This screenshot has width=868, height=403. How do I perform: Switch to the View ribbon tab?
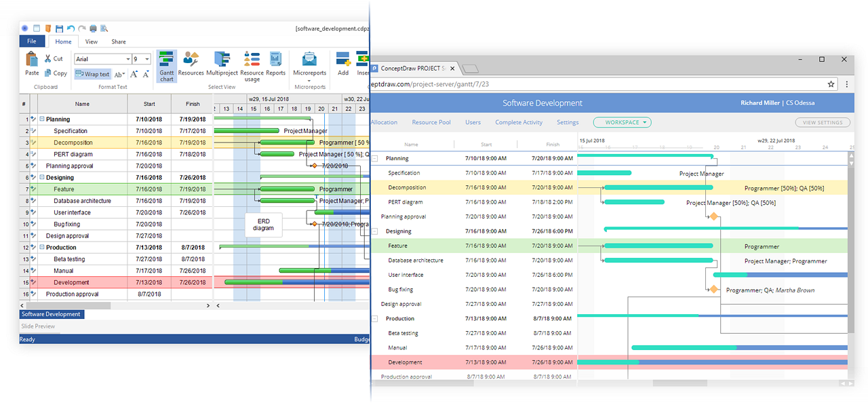[91, 41]
